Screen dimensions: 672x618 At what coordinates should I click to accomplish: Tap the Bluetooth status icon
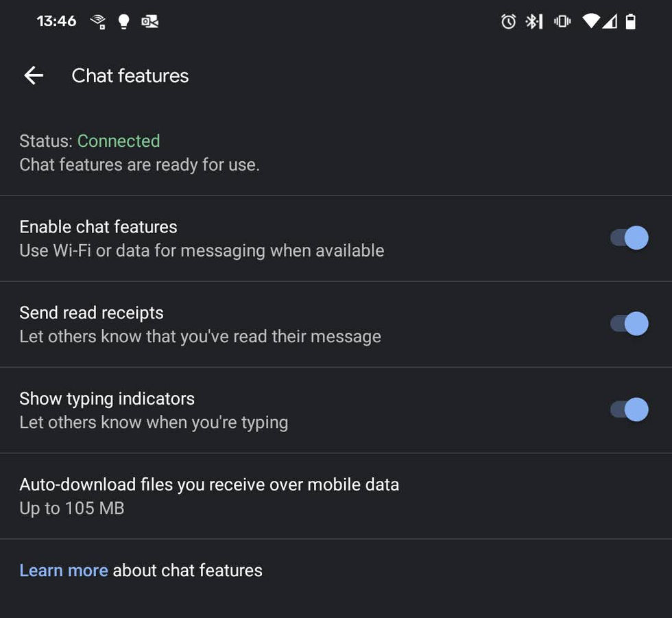click(534, 21)
